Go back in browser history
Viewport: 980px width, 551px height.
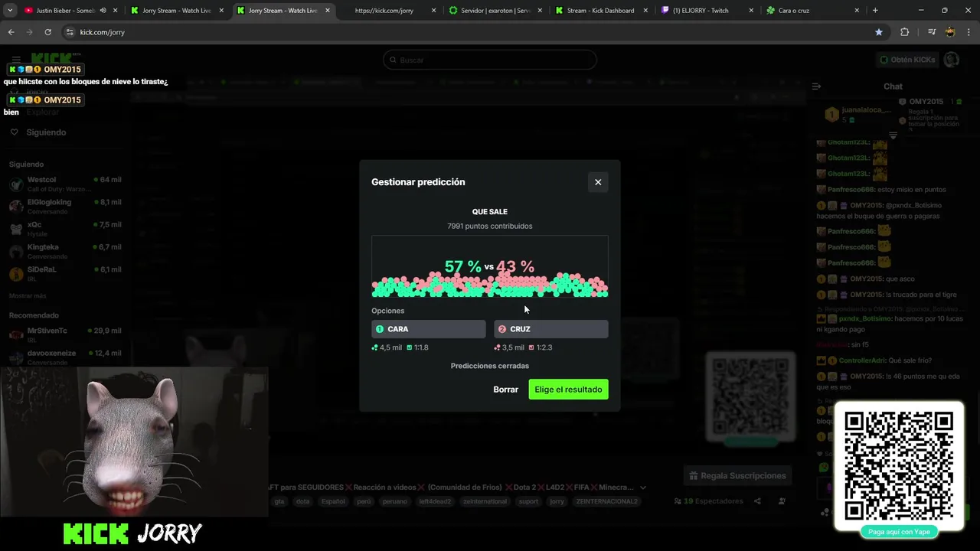11,32
